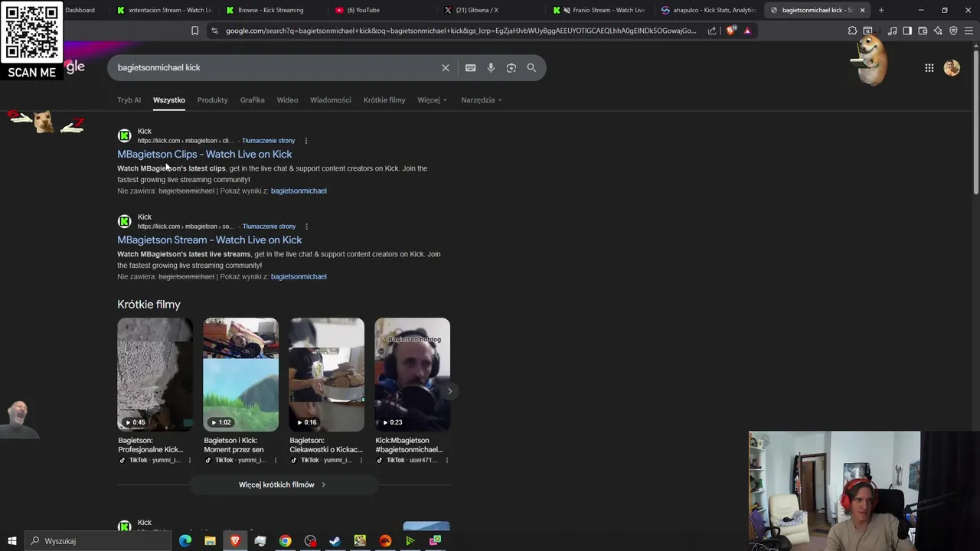980x551 pixels.
Task: Open the Windows Start menu
Action: [11, 541]
